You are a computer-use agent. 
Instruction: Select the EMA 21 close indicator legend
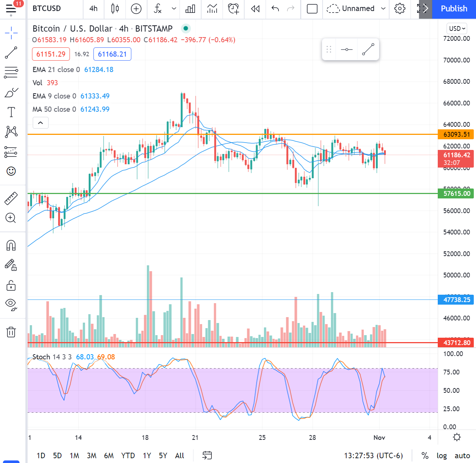pyautogui.click(x=73, y=69)
